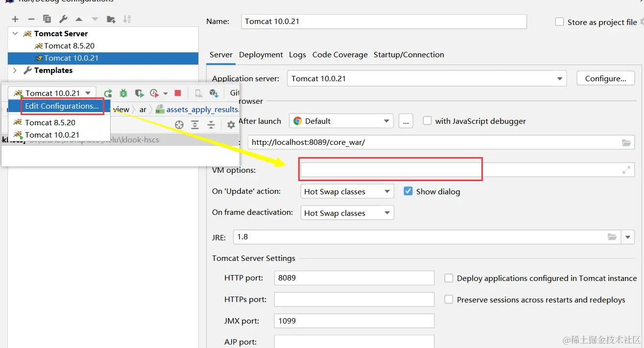The image size is (644, 348).
Task: Run with coverage shield icon
Action: pos(139,93)
